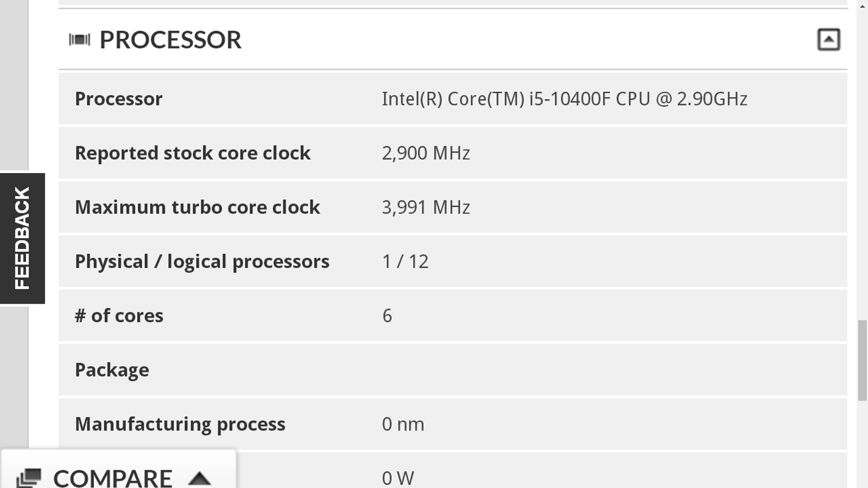Expand the COMPARE panel with the up arrow

coord(200,478)
